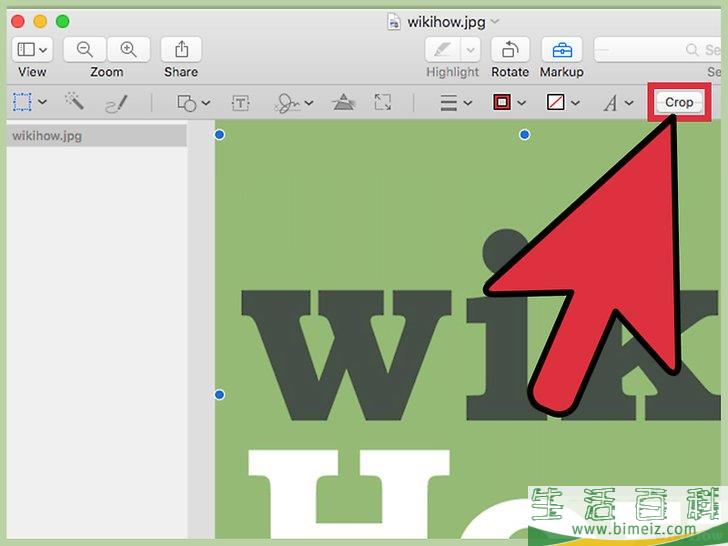This screenshot has height=546, width=728.
Task: Open the Shape Style lines menu
Action: click(448, 102)
